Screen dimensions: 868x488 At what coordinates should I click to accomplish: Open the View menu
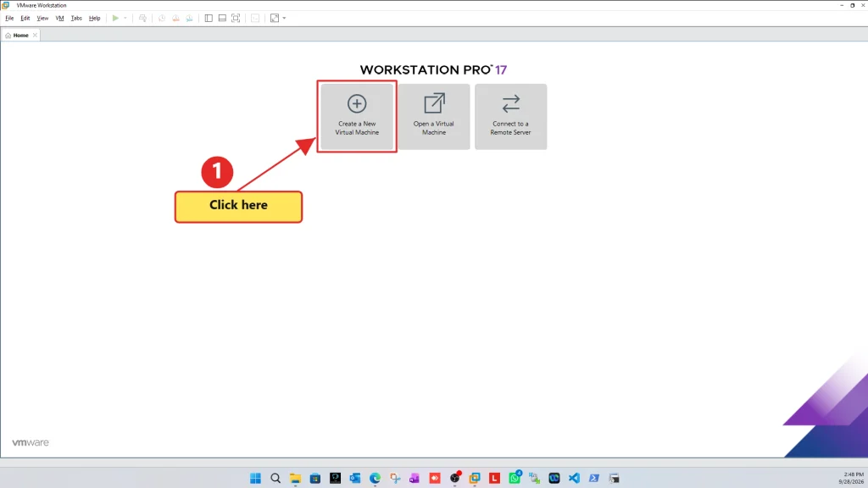pos(42,19)
